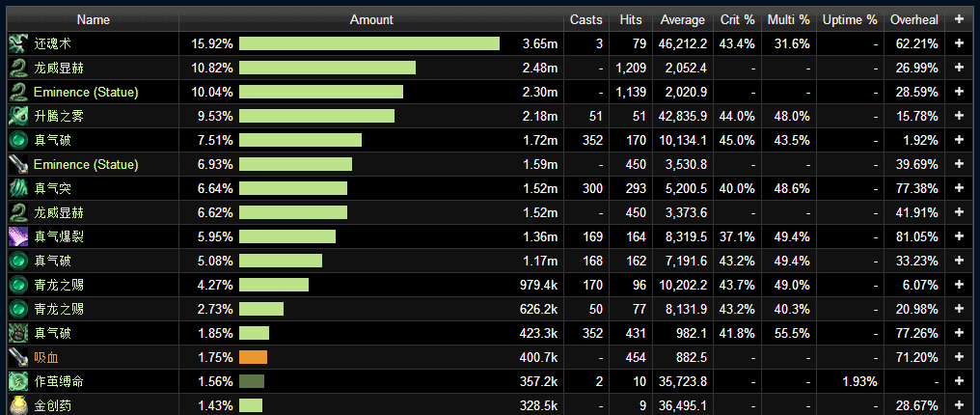Image resolution: width=980 pixels, height=415 pixels.
Task: Click the 真气破 icon in the 5.08% row
Action: point(17,262)
